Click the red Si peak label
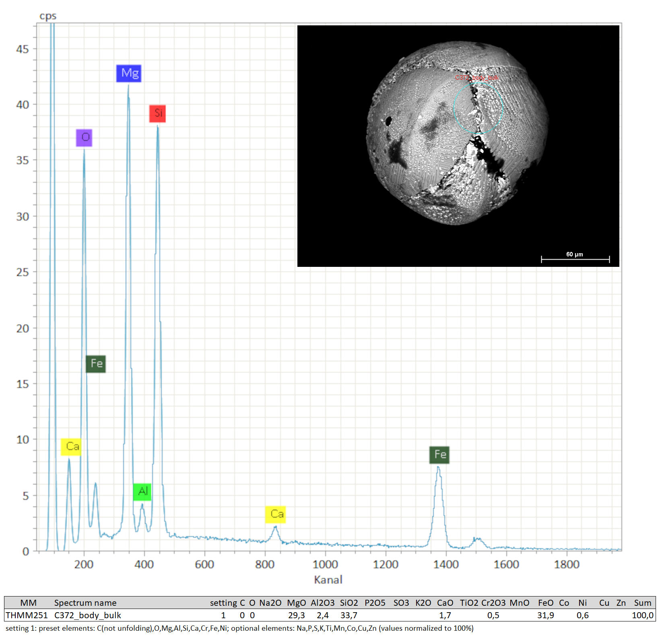The height and width of the screenshot is (644, 660). pos(157,114)
